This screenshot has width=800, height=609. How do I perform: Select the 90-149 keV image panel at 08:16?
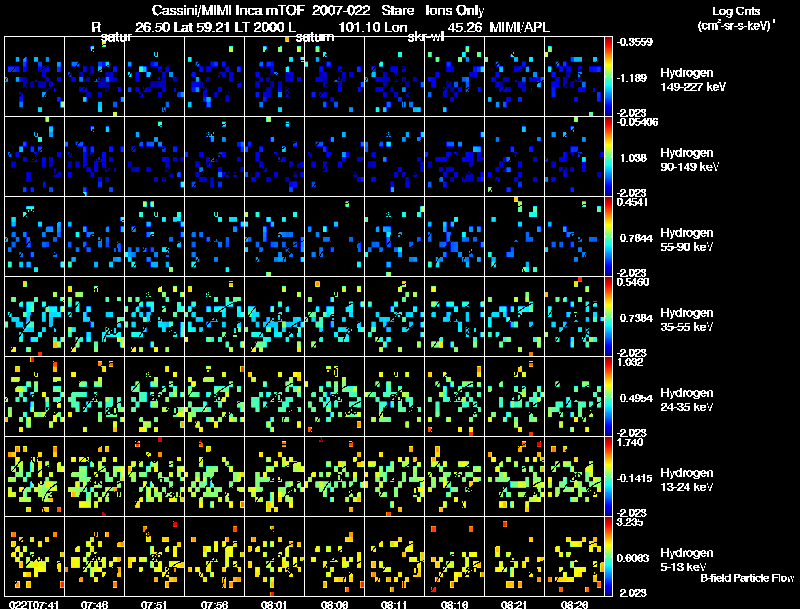(454, 157)
